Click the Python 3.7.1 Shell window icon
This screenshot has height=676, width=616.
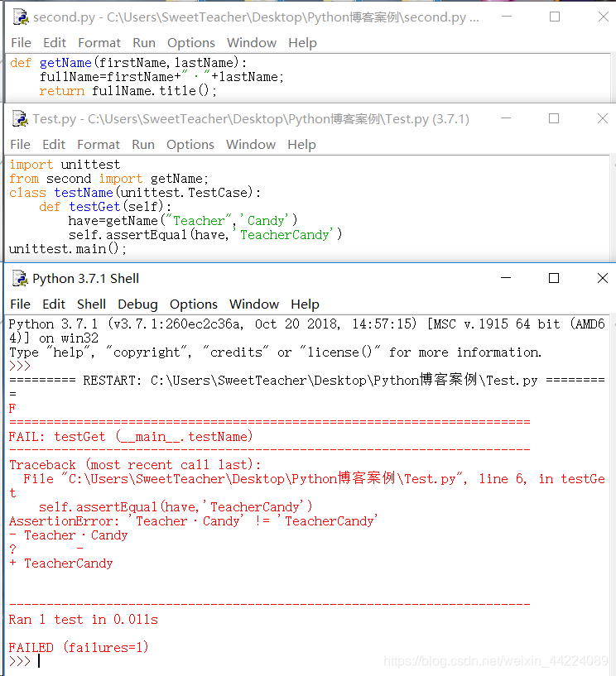pos(20,279)
